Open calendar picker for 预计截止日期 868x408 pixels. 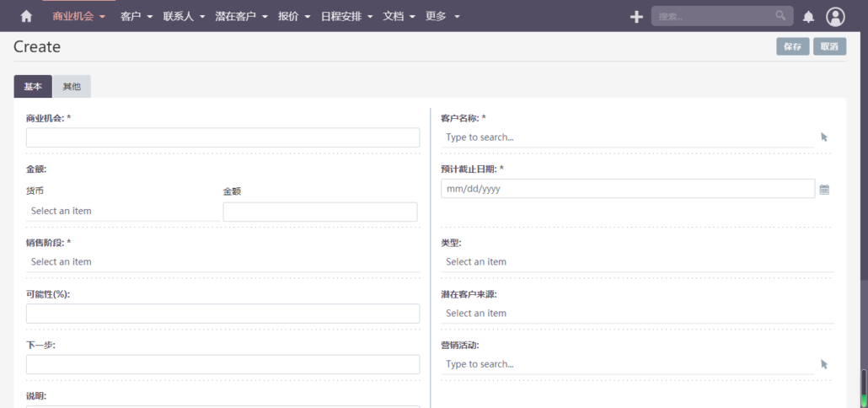click(x=824, y=189)
